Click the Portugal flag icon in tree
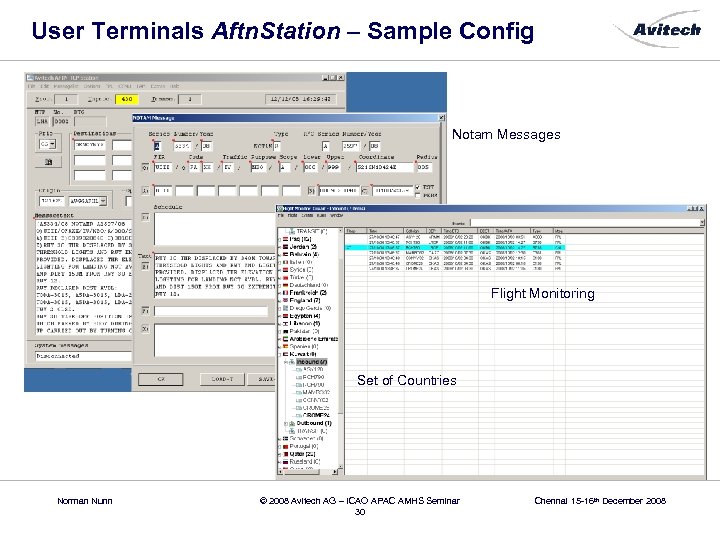Image resolution: width=720 pixels, height=540 pixels. tap(286, 446)
